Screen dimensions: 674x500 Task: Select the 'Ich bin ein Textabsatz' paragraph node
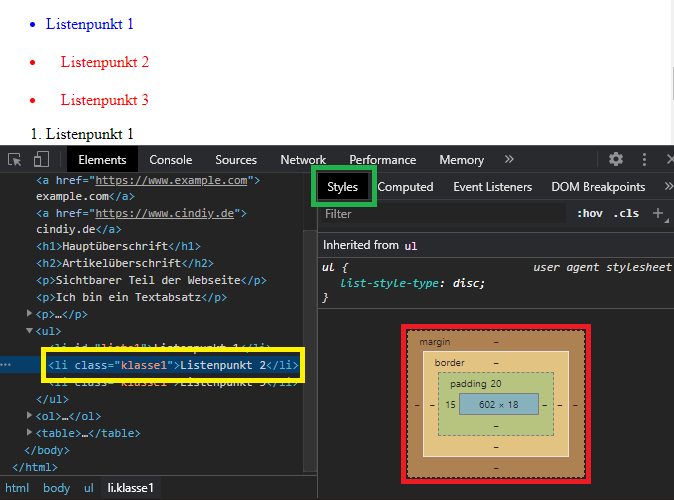point(131,297)
